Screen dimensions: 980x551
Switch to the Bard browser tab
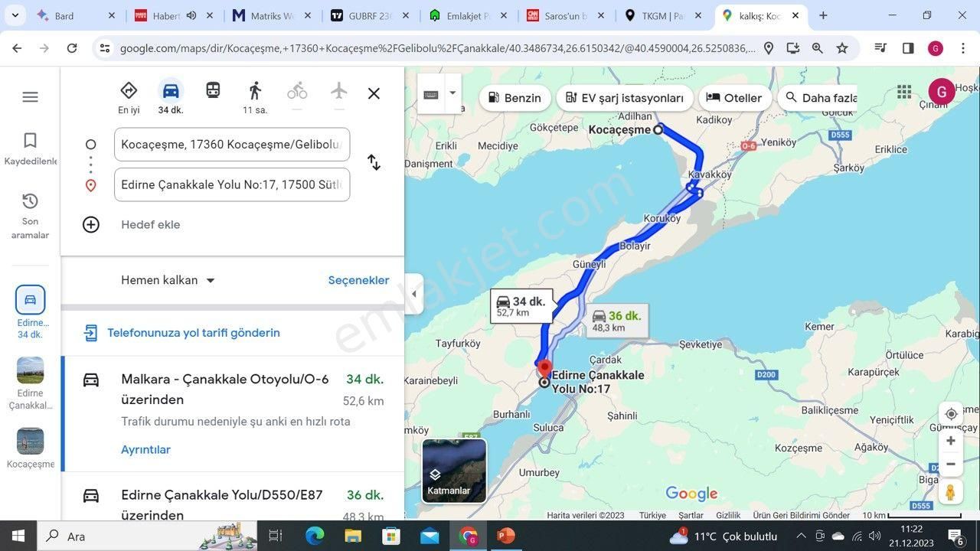(75, 15)
